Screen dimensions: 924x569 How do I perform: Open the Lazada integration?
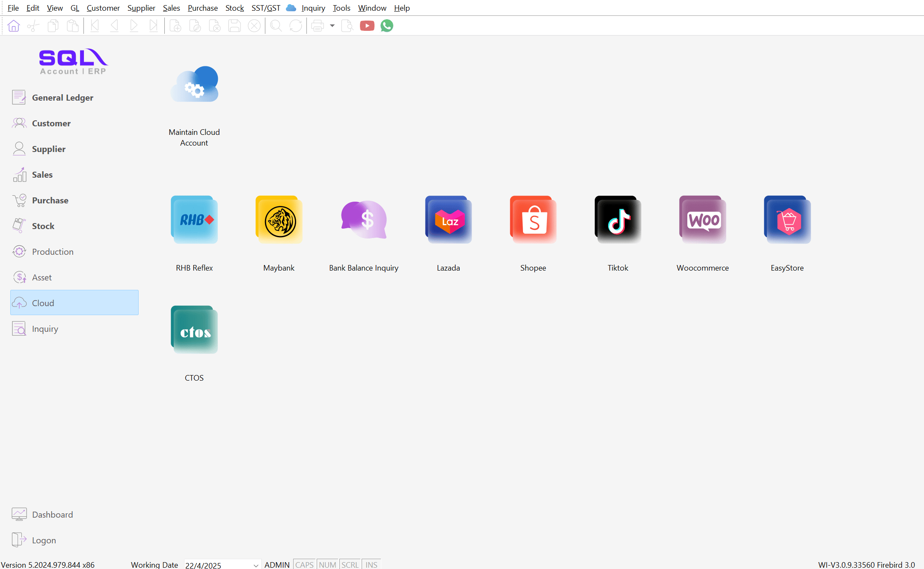point(449,220)
